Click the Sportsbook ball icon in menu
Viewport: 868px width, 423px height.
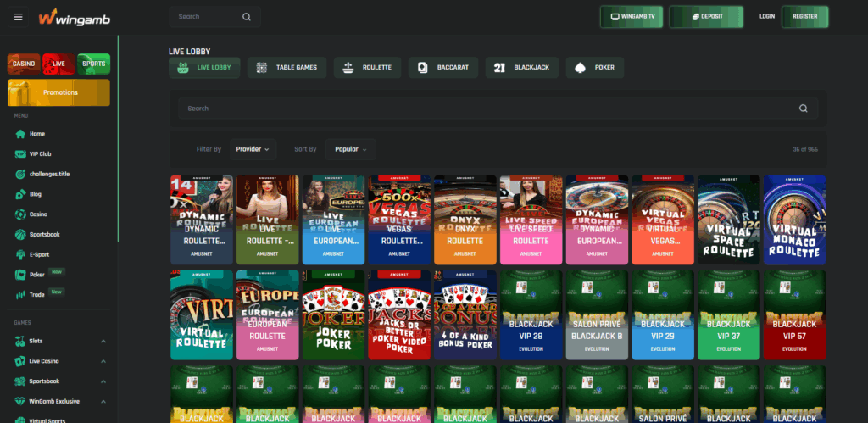pyautogui.click(x=20, y=234)
